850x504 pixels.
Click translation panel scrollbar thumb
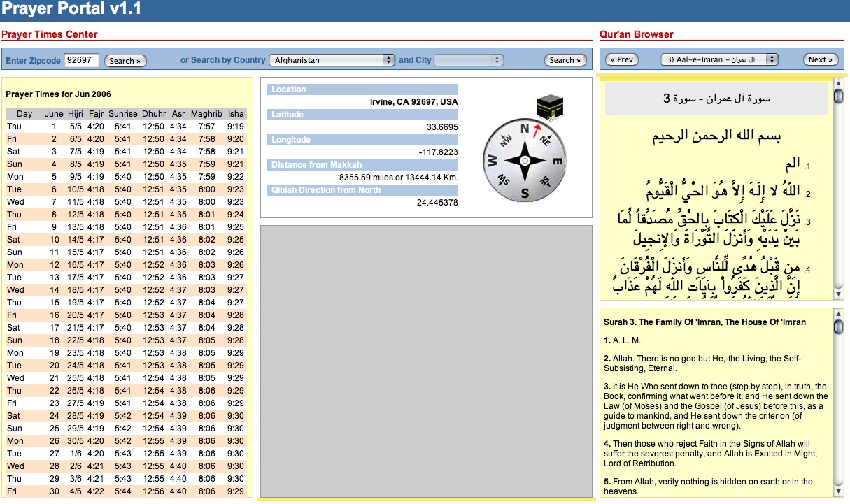click(838, 326)
